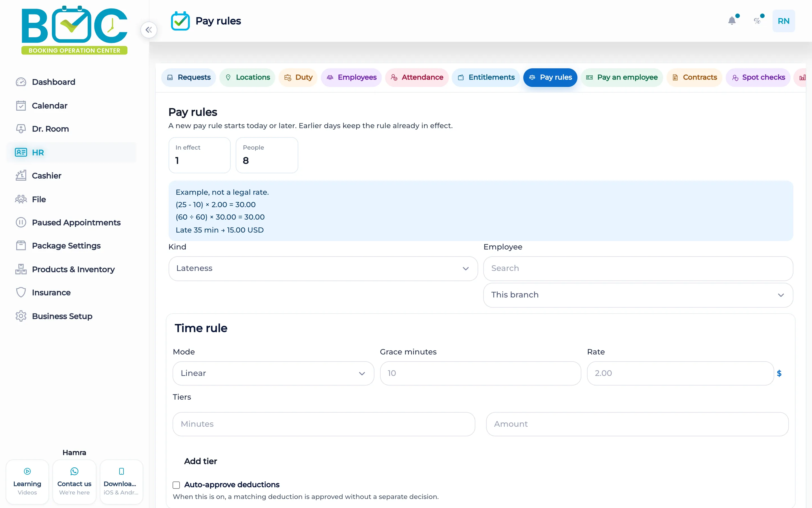Viewport: 812px width, 508px height.
Task: Collapse the sidebar with double-chevron icon
Action: click(149, 30)
